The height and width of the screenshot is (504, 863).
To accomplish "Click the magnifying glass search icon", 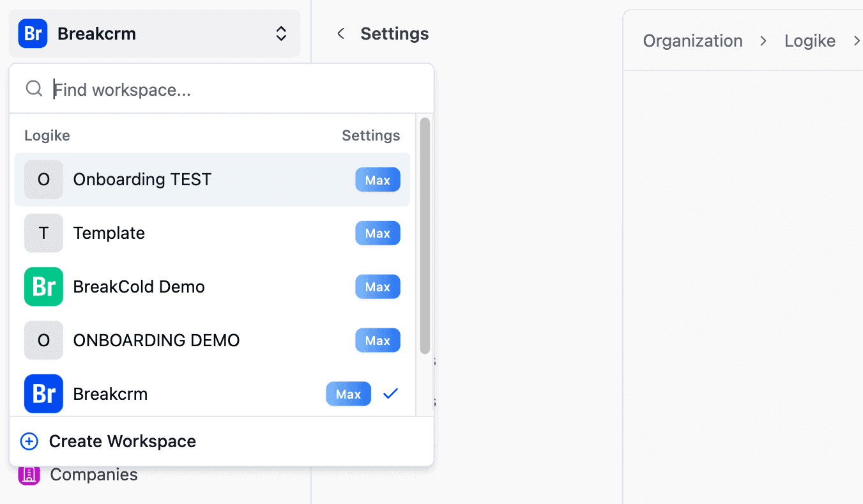I will (34, 89).
